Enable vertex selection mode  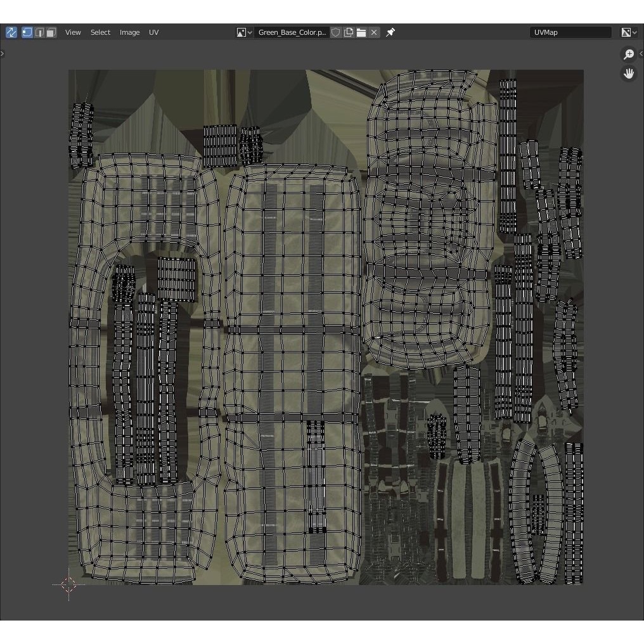pyautogui.click(x=27, y=32)
